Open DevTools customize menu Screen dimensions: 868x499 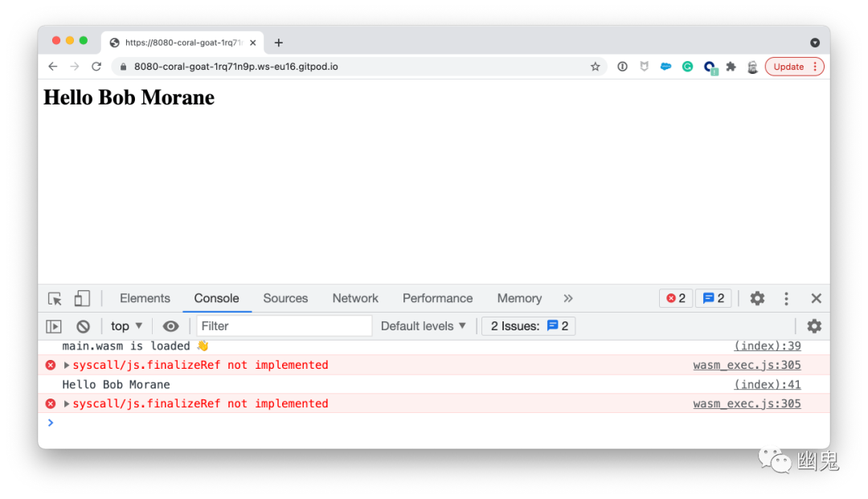[x=786, y=299]
